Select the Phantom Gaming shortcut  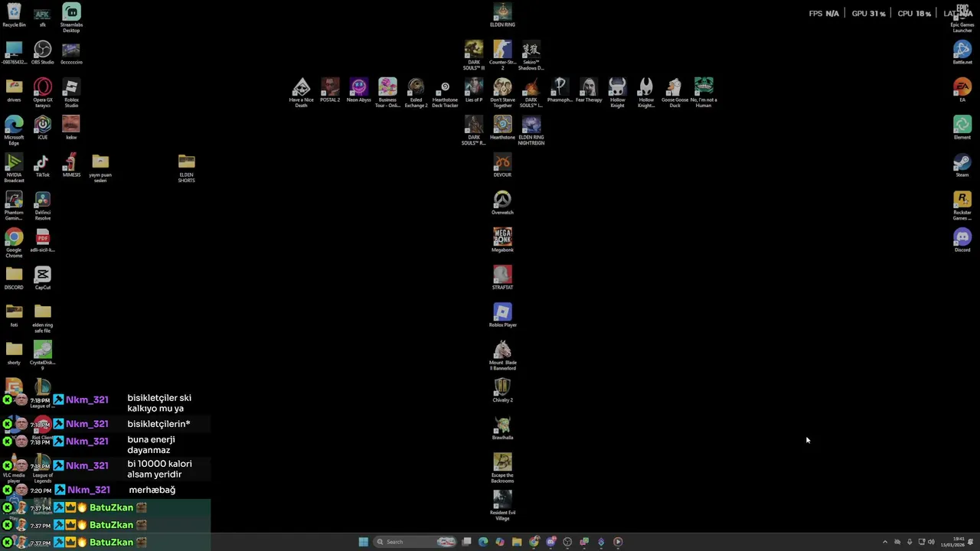click(14, 206)
